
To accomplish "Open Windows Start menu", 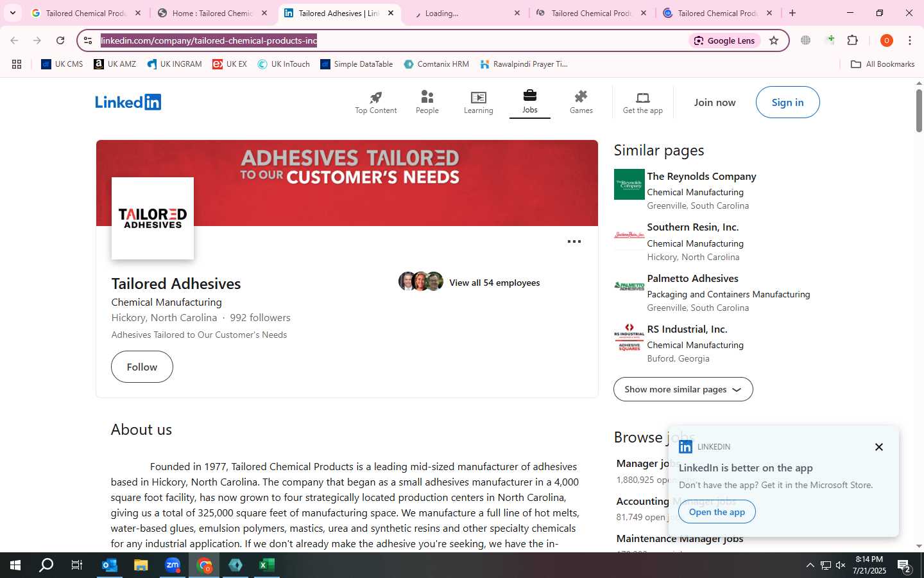I will (15, 565).
